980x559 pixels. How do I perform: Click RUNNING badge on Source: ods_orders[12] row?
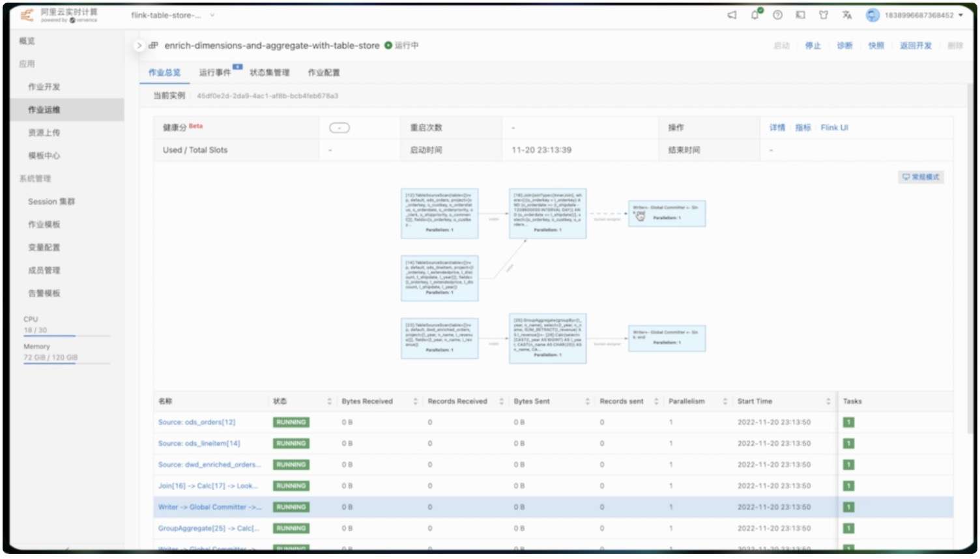[x=291, y=422]
